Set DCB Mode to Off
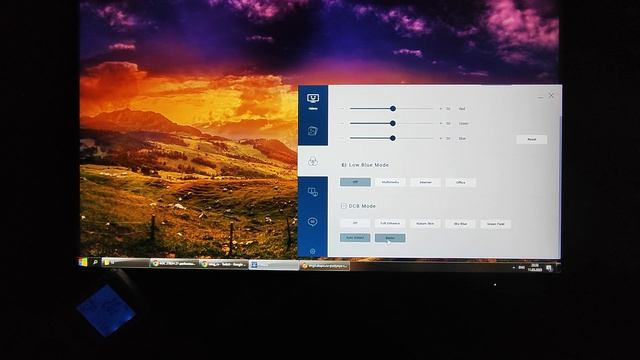The image size is (640, 360). coord(355,223)
